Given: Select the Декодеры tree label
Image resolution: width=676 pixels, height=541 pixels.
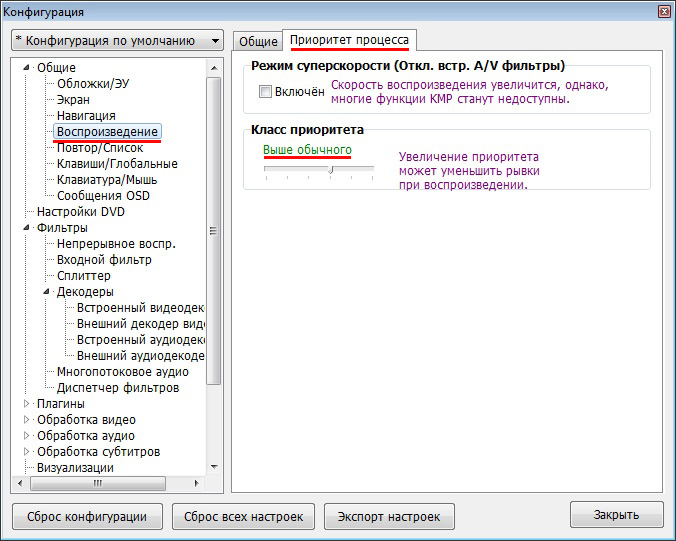Looking at the screenshot, I should (85, 291).
